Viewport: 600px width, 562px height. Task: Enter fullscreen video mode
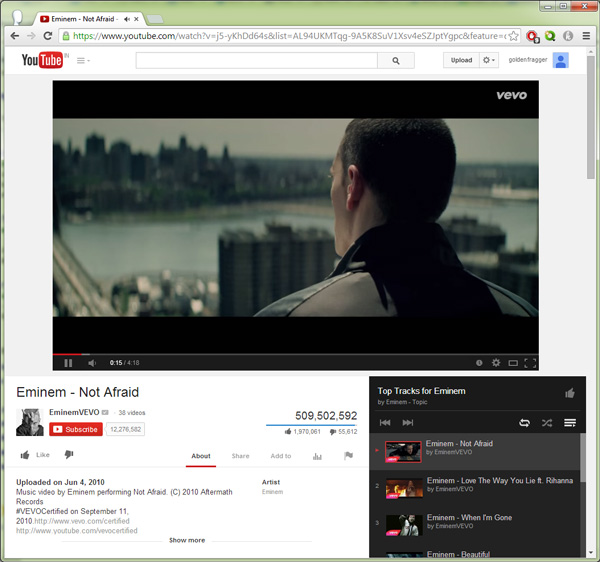[530, 363]
